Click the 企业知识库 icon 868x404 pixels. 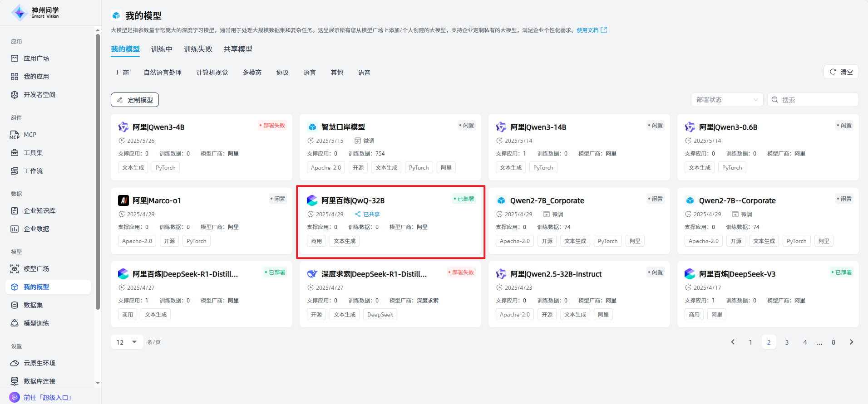tap(15, 211)
